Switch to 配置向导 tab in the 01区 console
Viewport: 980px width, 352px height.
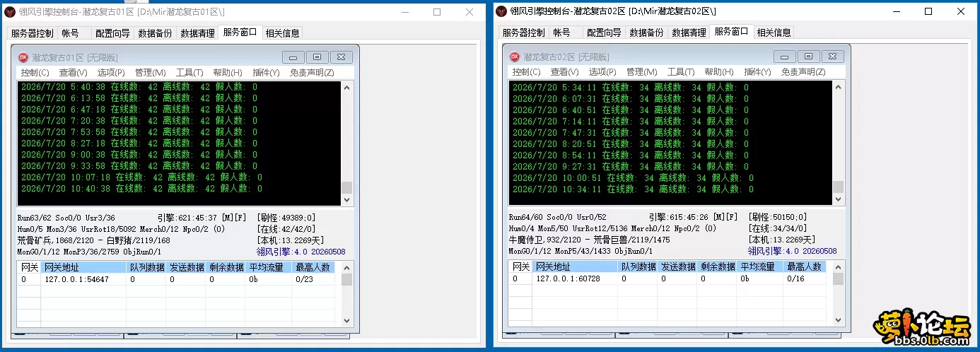112,33
